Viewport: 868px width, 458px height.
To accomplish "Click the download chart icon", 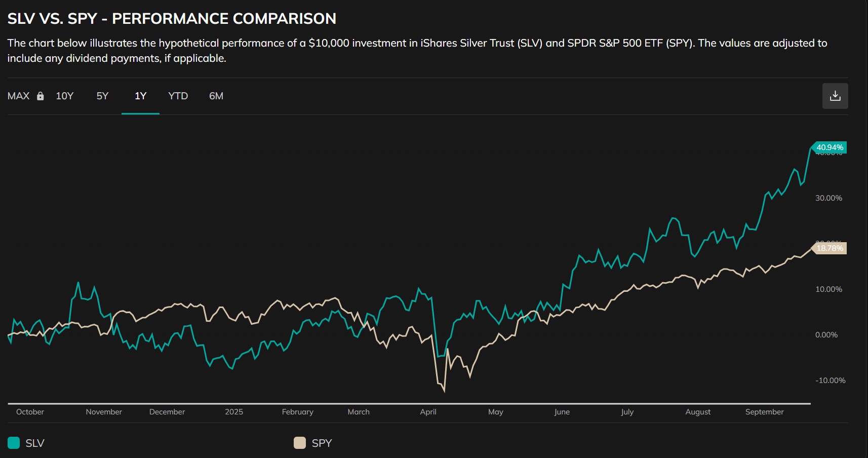I will (x=835, y=96).
